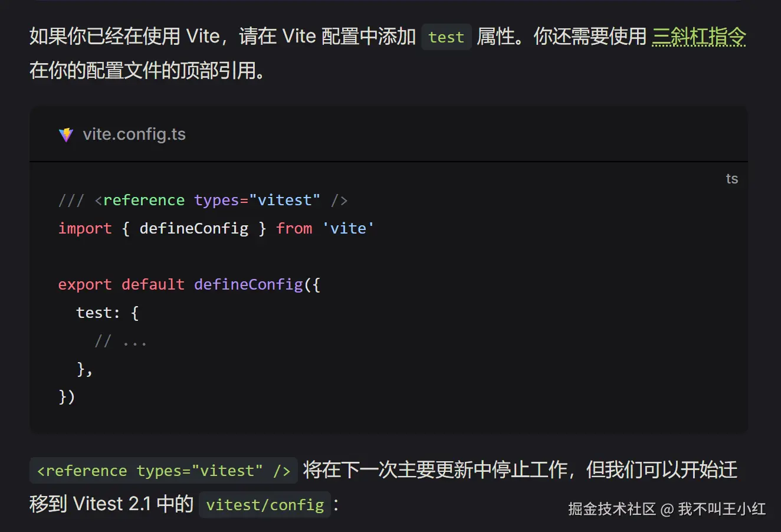The height and width of the screenshot is (532, 781).
Task: Click the // ... comment line
Action: click(x=120, y=341)
